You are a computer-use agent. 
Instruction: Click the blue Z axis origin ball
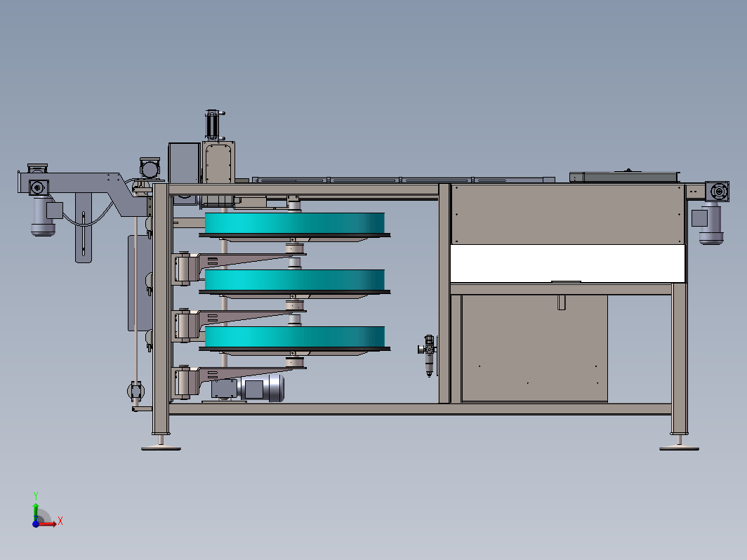tap(36, 524)
